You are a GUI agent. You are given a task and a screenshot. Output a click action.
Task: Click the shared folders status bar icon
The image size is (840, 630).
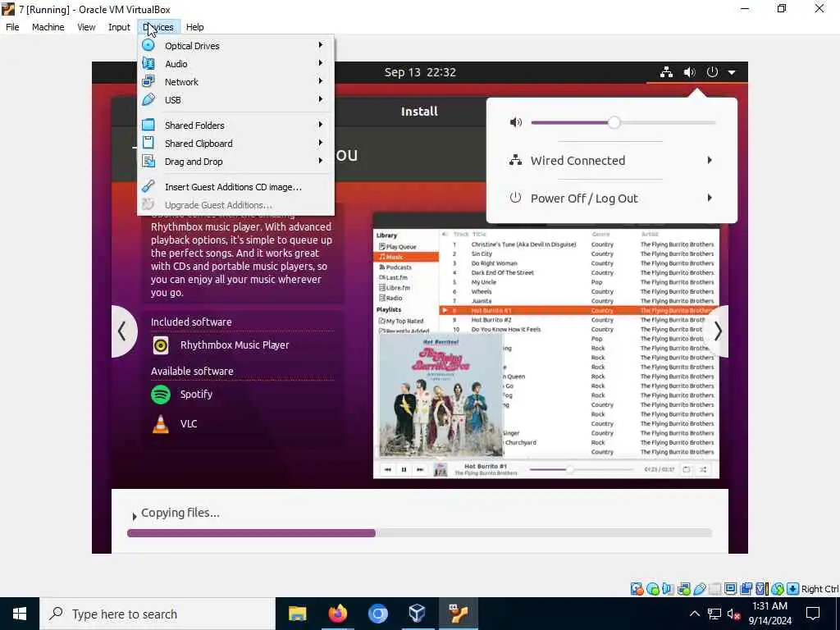click(x=714, y=589)
